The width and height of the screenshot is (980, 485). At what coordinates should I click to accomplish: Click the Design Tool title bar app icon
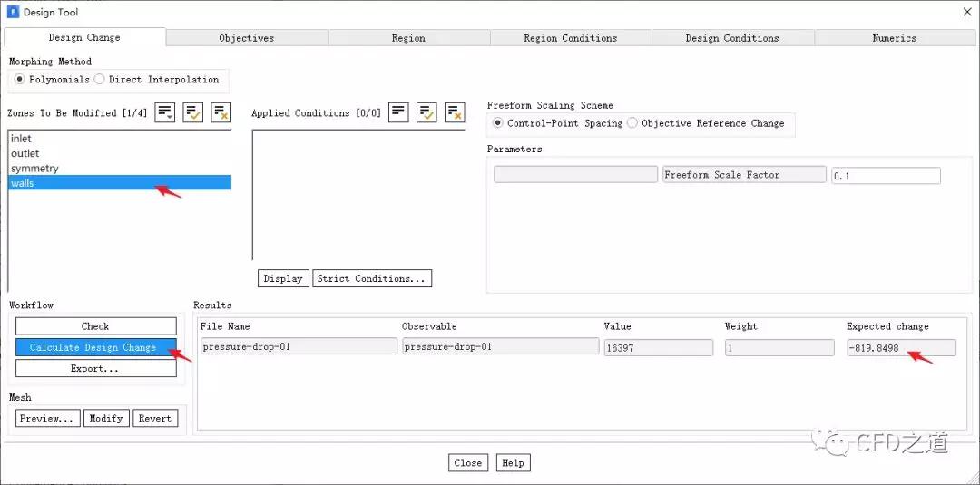tap(13, 12)
